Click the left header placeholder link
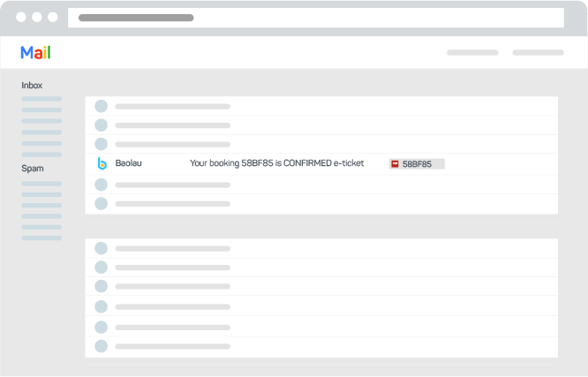Viewport: 588px width, 377px height. (x=472, y=53)
